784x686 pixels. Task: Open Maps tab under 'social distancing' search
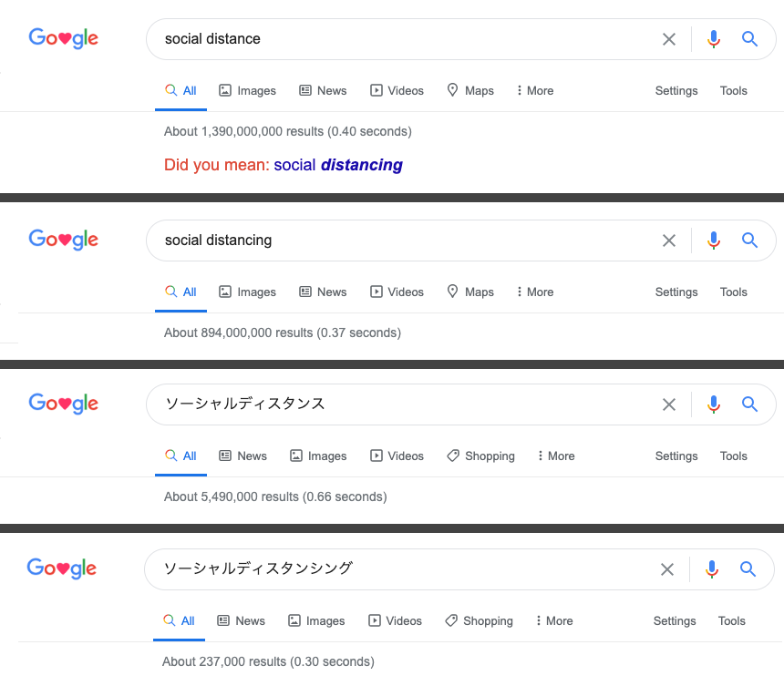(469, 292)
